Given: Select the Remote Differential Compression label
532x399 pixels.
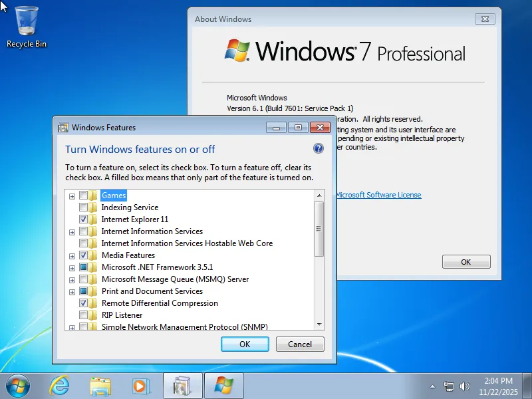Looking at the screenshot, I should [160, 303].
